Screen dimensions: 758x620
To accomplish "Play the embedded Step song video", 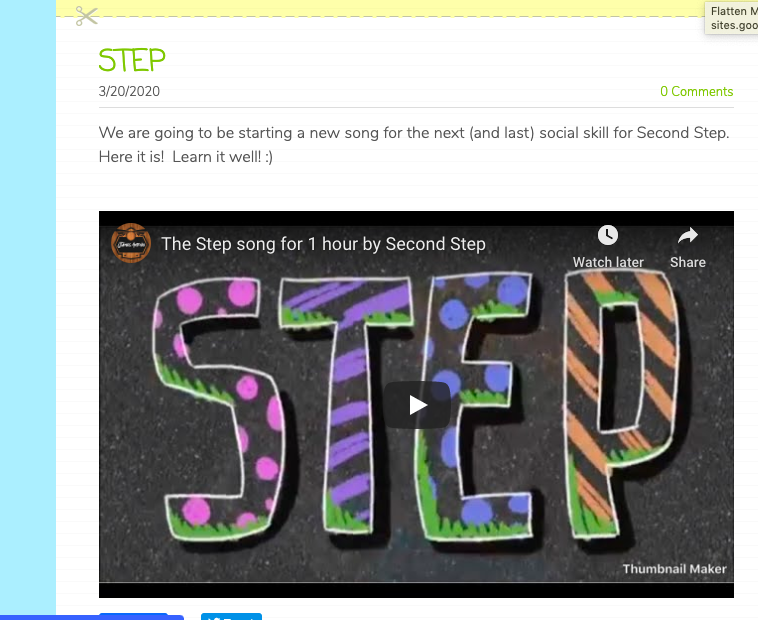I will [417, 405].
